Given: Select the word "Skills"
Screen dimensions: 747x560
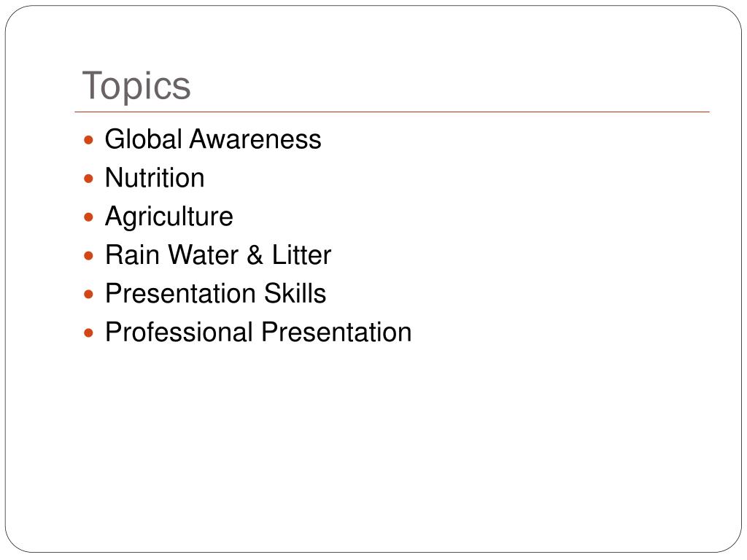Looking at the screenshot, I should 295,293.
